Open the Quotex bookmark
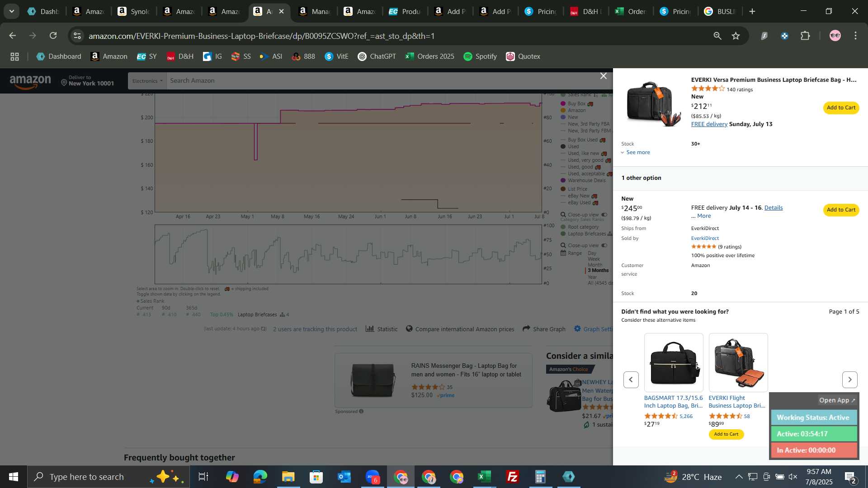 [x=523, y=56]
